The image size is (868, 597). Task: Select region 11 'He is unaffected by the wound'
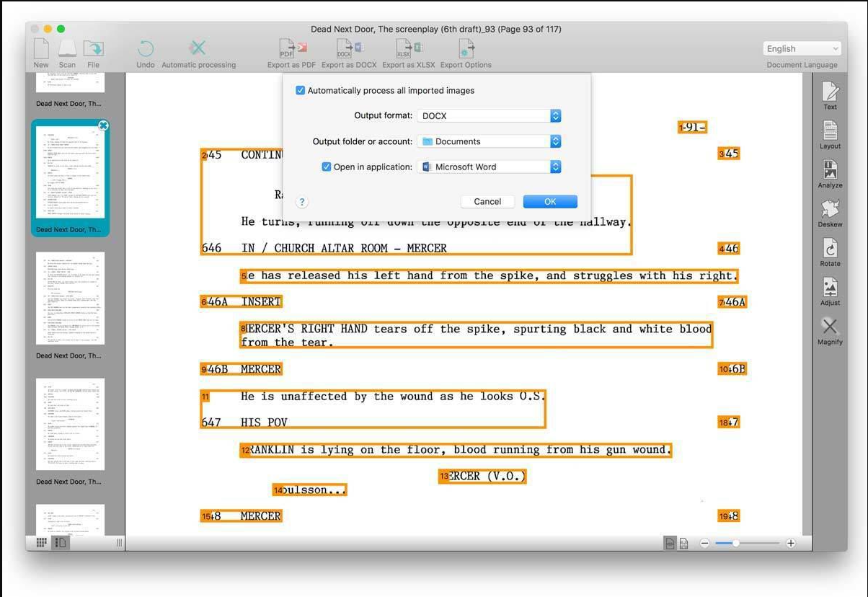(373, 409)
